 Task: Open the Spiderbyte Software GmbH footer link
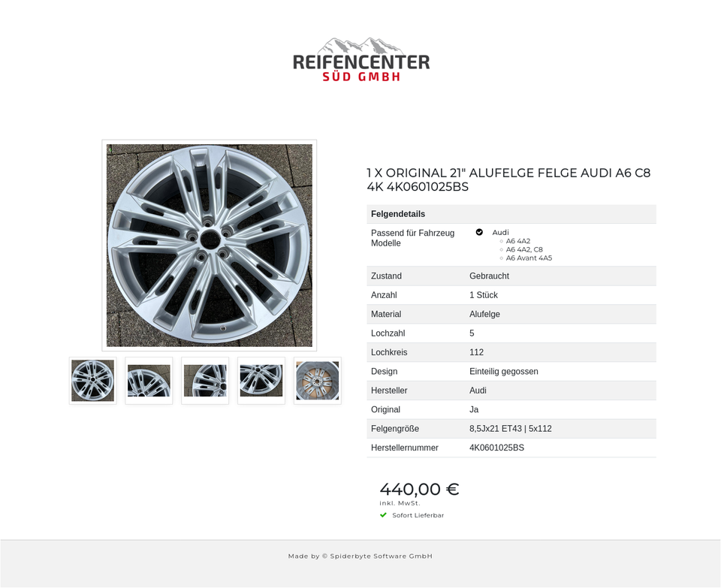click(x=382, y=556)
